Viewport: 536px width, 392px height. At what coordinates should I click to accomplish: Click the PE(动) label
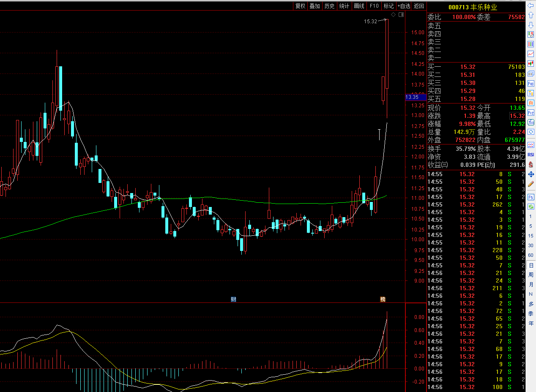pyautogui.click(x=486, y=165)
